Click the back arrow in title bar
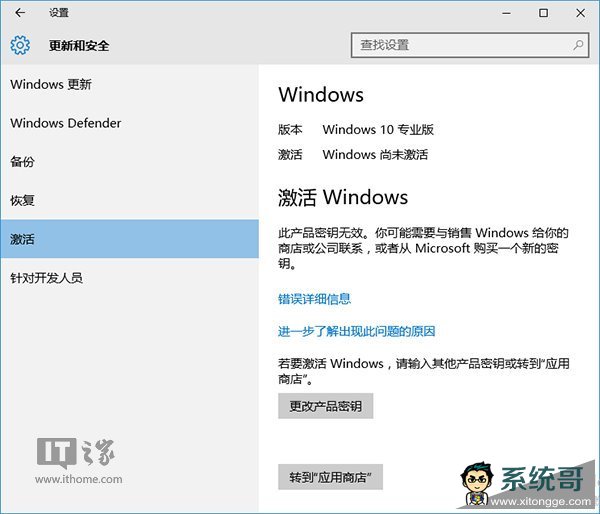 [20, 13]
